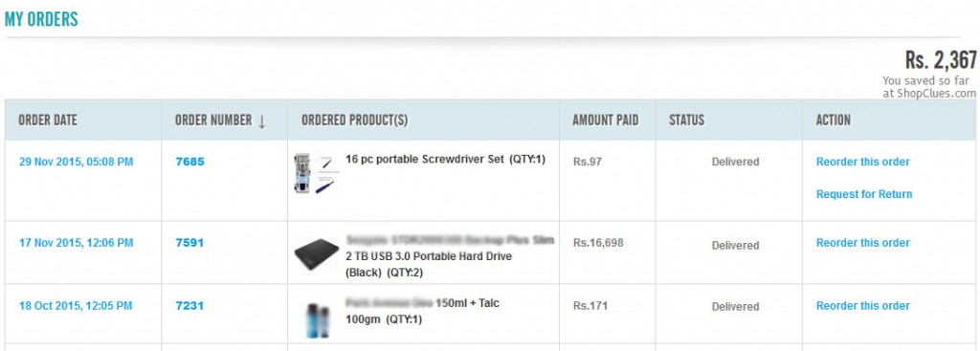Reorder the deodorant and talc order
The image size is (980, 351).
pos(863,306)
